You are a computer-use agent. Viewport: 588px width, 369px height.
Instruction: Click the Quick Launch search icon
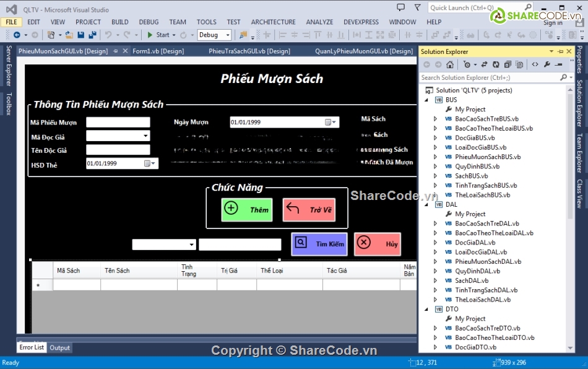click(x=527, y=7)
